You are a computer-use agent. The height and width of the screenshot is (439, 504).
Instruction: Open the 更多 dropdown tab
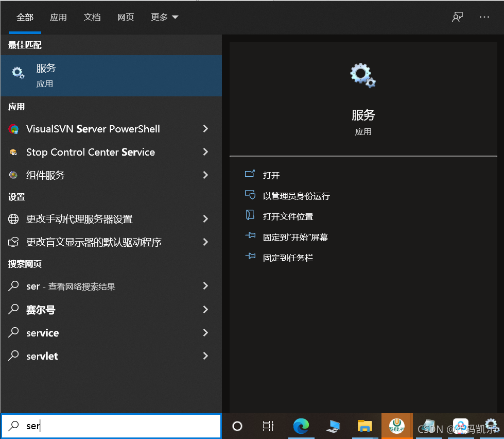tap(164, 17)
